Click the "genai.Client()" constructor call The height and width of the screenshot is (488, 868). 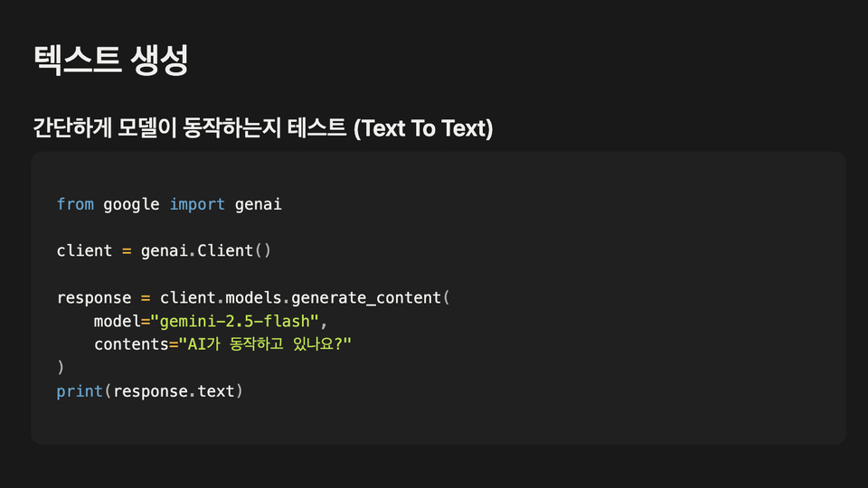click(x=206, y=250)
